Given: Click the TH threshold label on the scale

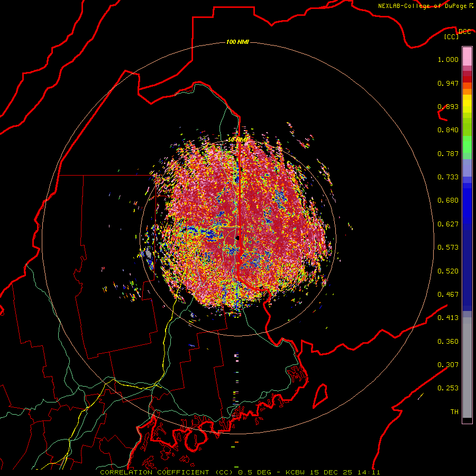Looking at the screenshot, I should [454, 412].
